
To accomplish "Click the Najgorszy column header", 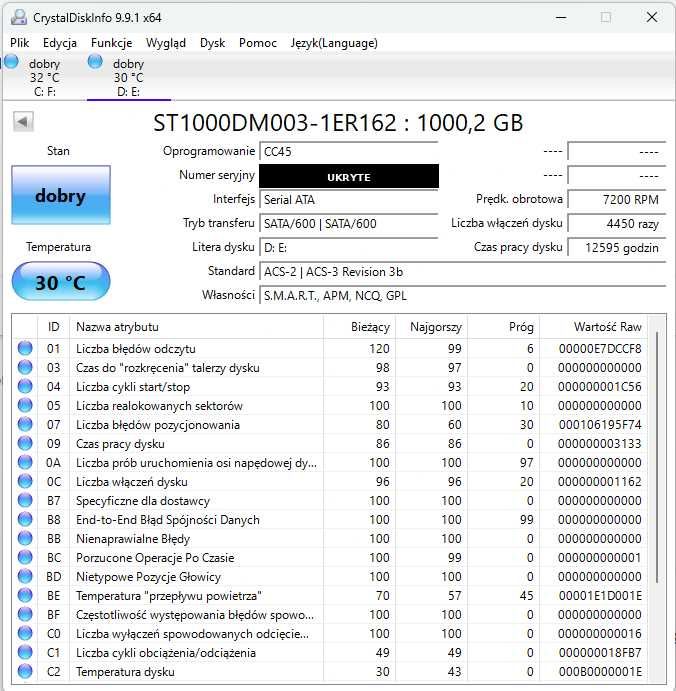I will click(431, 327).
